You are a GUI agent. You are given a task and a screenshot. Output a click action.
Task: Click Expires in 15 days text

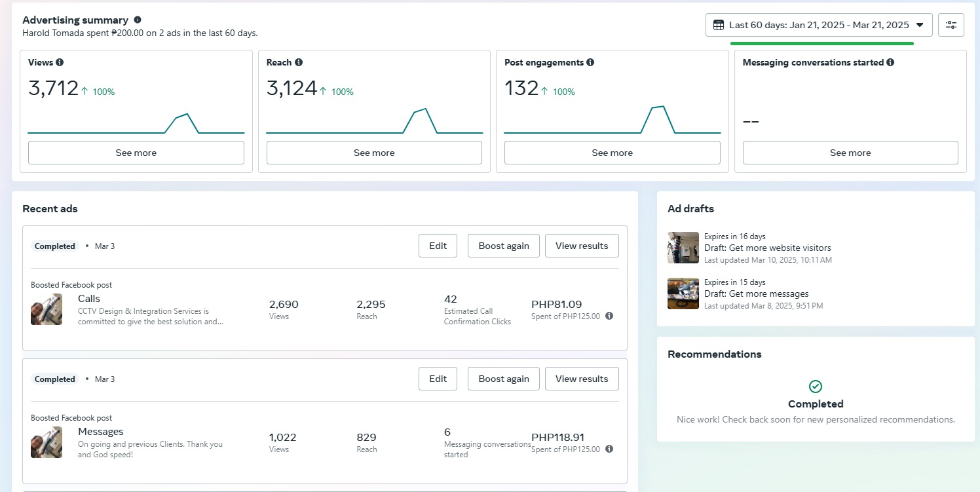(x=735, y=282)
